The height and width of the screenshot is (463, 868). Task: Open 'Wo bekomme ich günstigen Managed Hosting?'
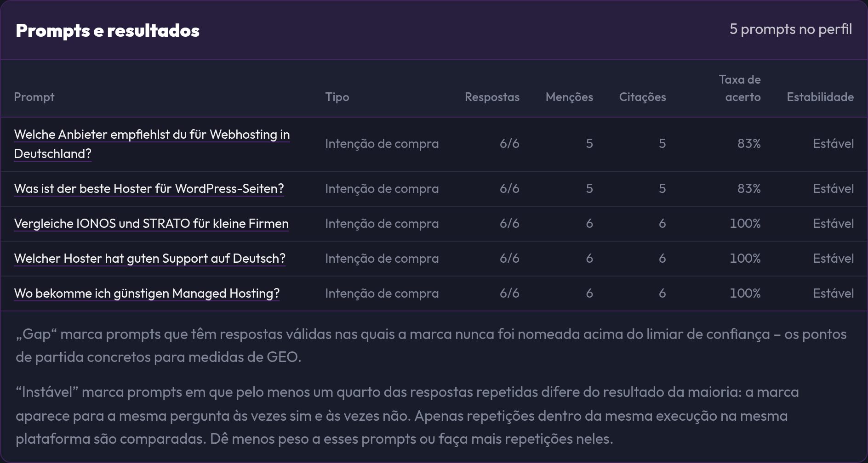pos(147,294)
